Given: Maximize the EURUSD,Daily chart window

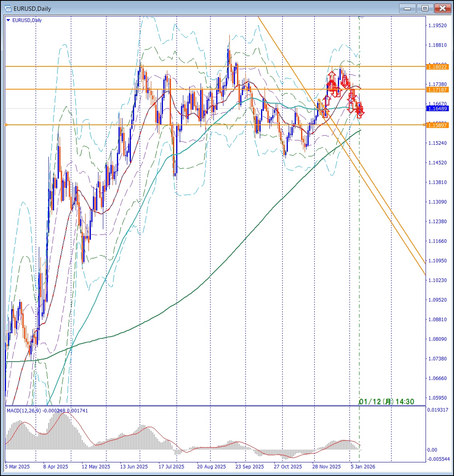Looking at the screenshot, I should point(425,8).
